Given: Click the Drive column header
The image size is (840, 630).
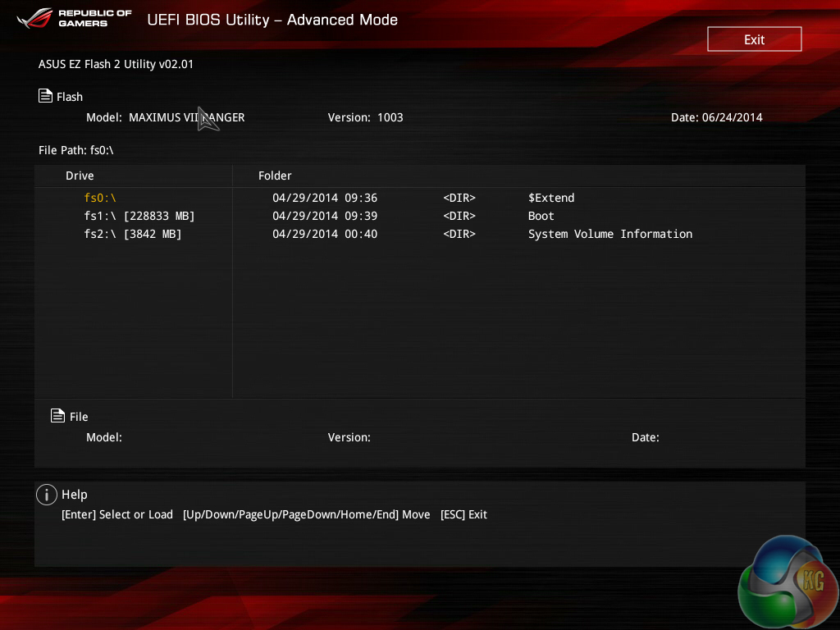Looking at the screenshot, I should click(x=80, y=176).
